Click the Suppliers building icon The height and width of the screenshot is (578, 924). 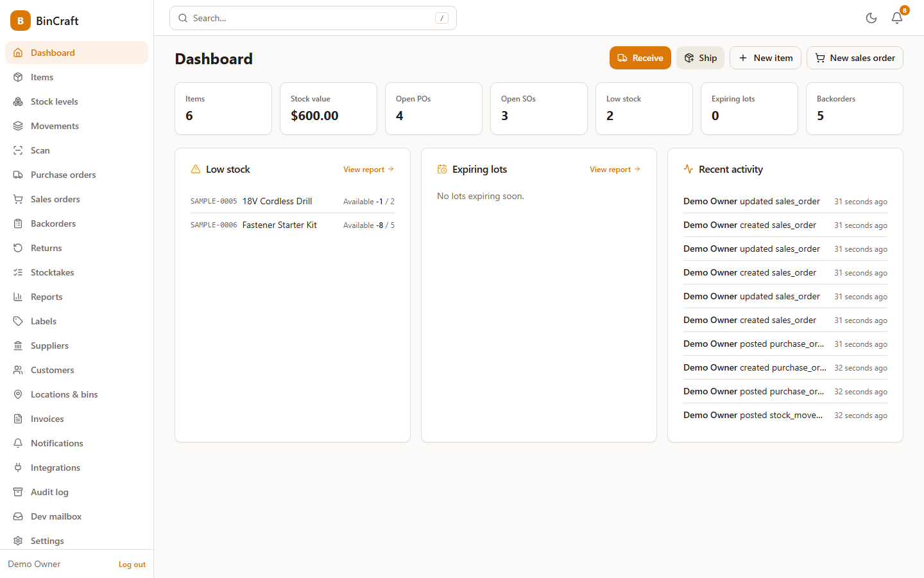coord(18,346)
